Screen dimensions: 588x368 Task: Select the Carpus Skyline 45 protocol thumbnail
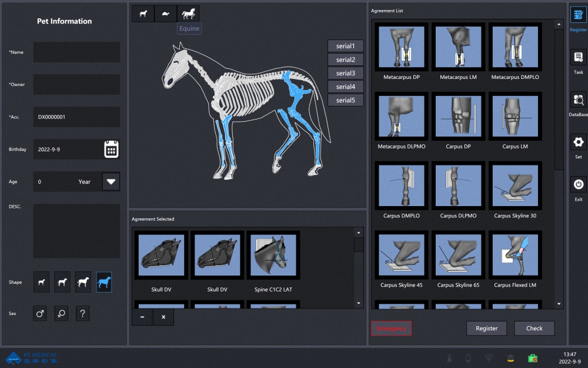(400, 254)
